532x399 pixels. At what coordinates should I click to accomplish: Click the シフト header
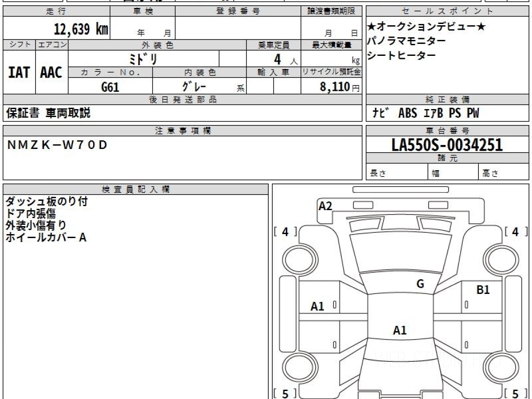coord(19,45)
